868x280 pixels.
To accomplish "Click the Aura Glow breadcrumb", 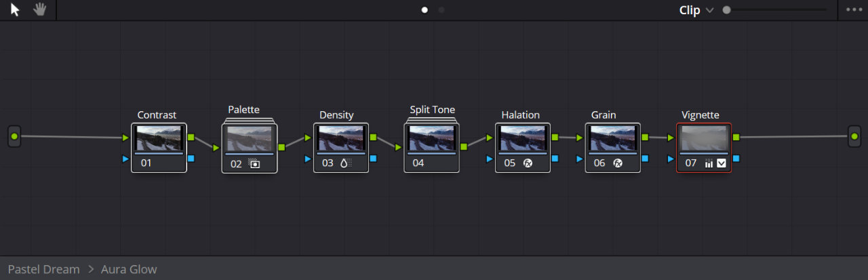I will pyautogui.click(x=129, y=269).
